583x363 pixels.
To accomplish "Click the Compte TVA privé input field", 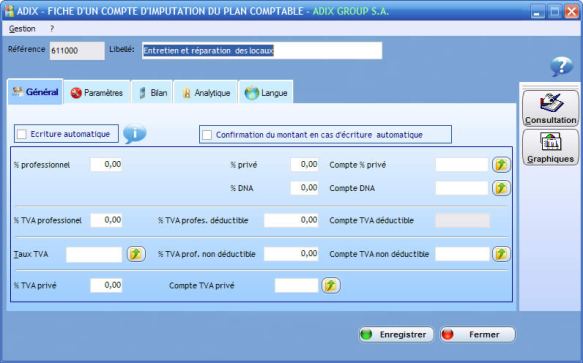I will [297, 286].
